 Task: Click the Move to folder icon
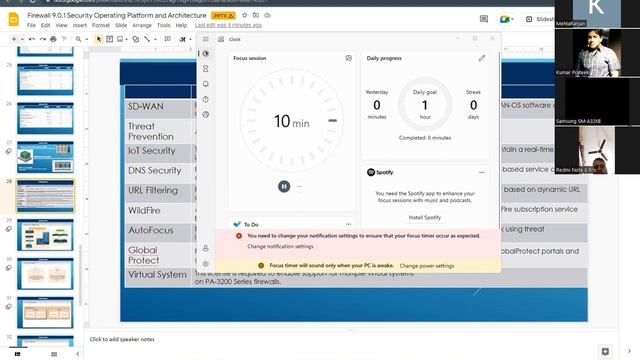click(x=256, y=15)
